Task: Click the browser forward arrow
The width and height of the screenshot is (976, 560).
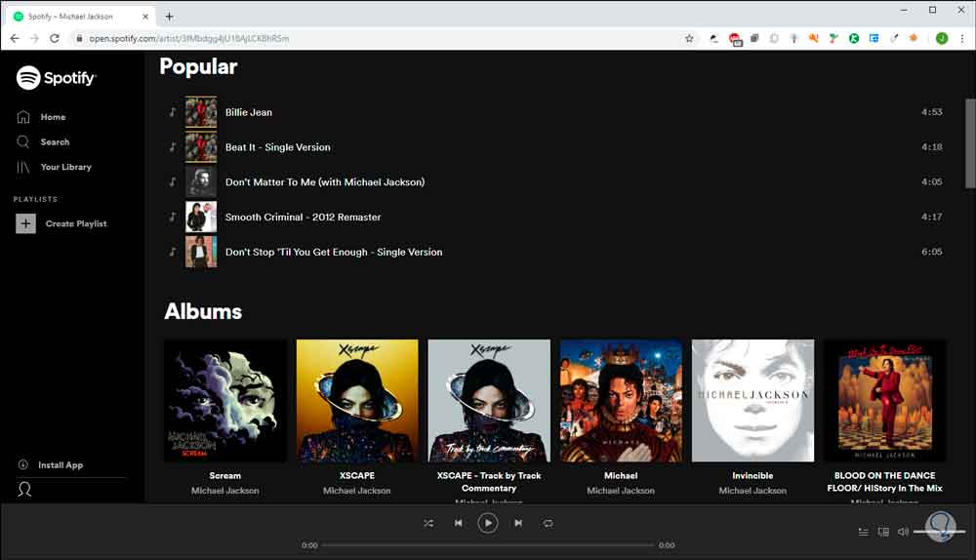Action: click(35, 39)
